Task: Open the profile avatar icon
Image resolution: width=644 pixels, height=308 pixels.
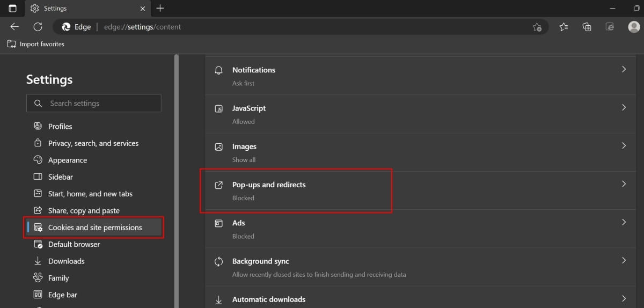Action: pyautogui.click(x=634, y=27)
